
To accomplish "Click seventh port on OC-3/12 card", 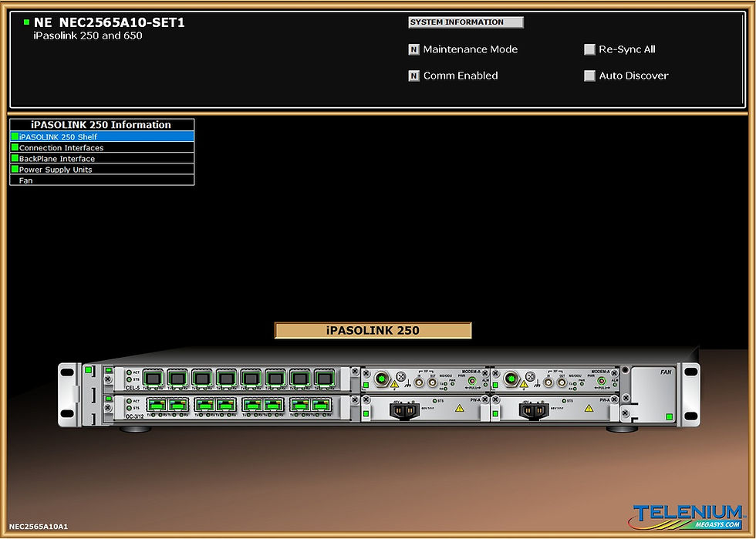I will pos(300,404).
